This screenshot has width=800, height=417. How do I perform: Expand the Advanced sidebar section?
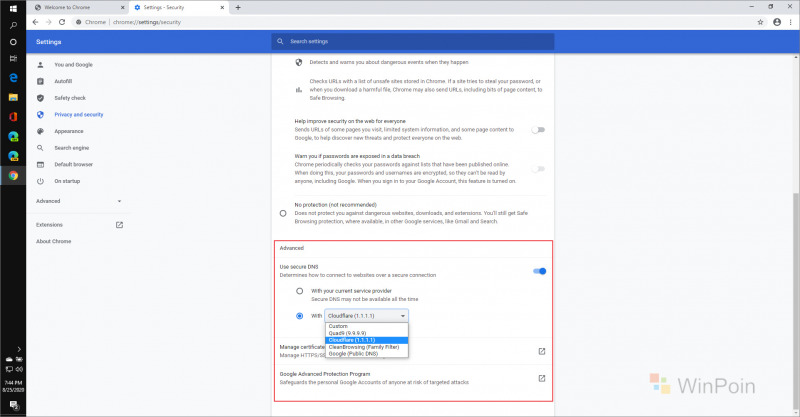coord(78,201)
